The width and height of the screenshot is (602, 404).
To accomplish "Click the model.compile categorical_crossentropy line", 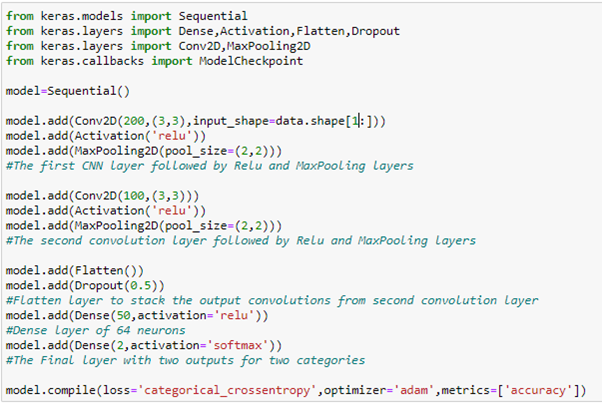I will 296,391.
